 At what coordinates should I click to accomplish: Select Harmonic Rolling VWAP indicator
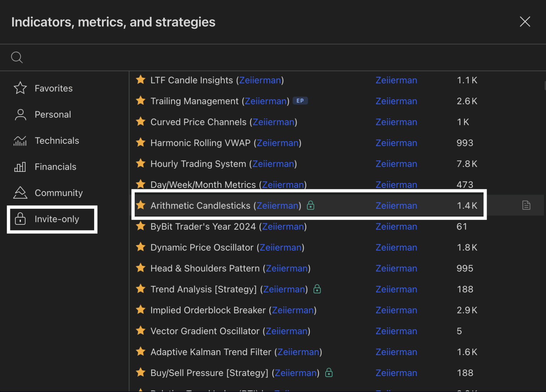(x=200, y=143)
